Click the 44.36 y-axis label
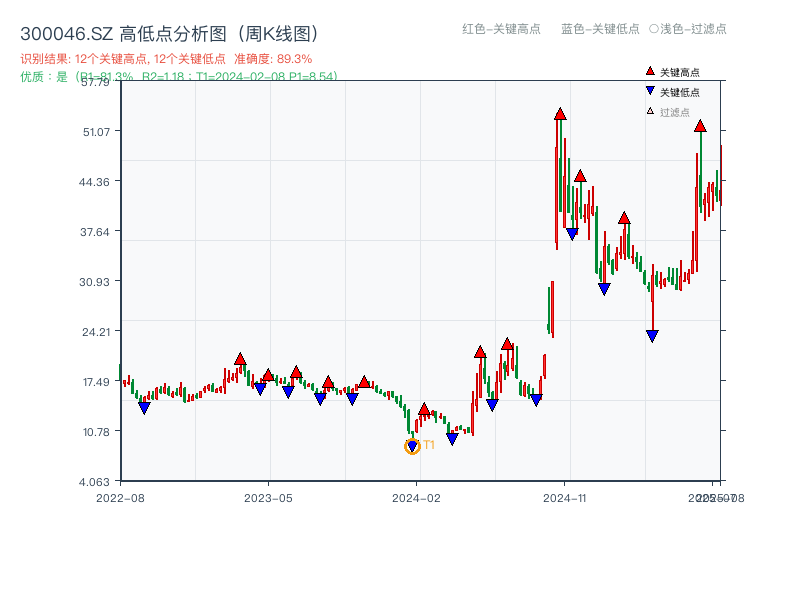 [x=94, y=182]
